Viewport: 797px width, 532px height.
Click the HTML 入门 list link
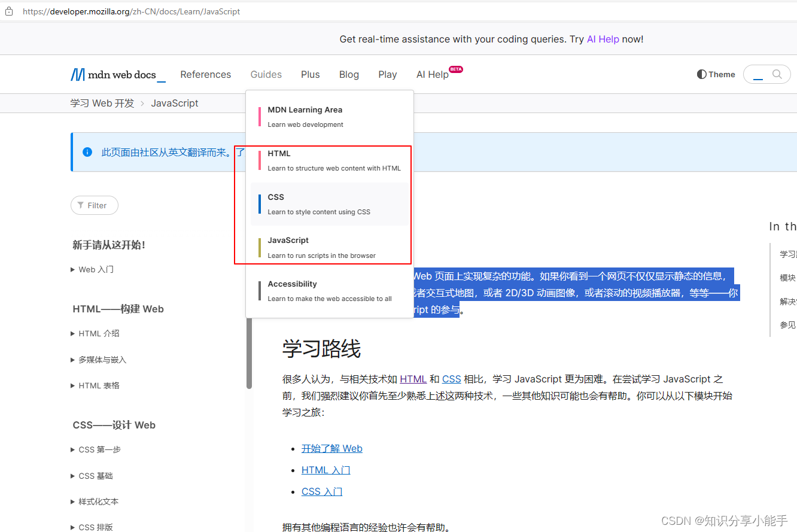(326, 470)
